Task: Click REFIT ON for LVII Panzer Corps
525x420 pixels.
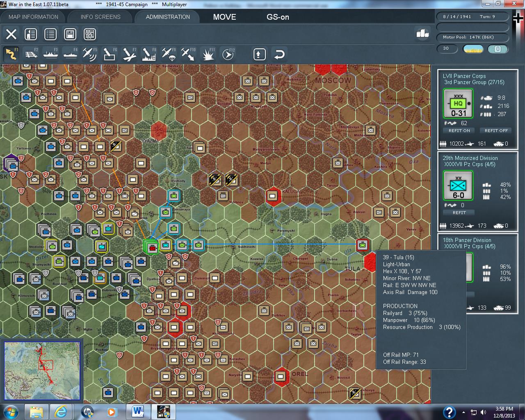Action: tap(459, 130)
